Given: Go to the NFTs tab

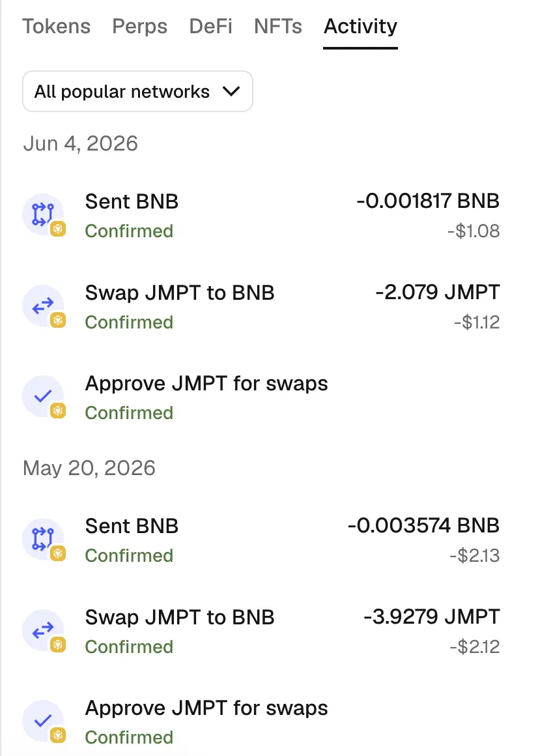Looking at the screenshot, I should click(x=278, y=27).
